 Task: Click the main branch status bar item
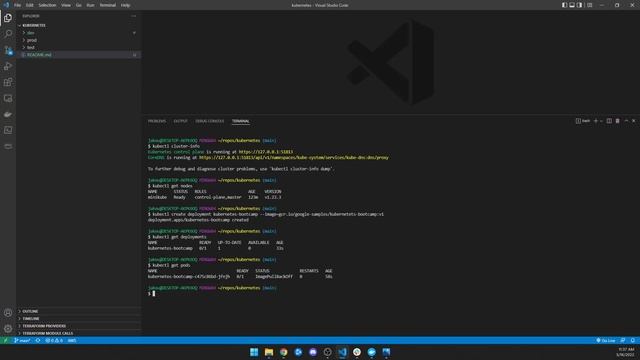tap(22, 340)
